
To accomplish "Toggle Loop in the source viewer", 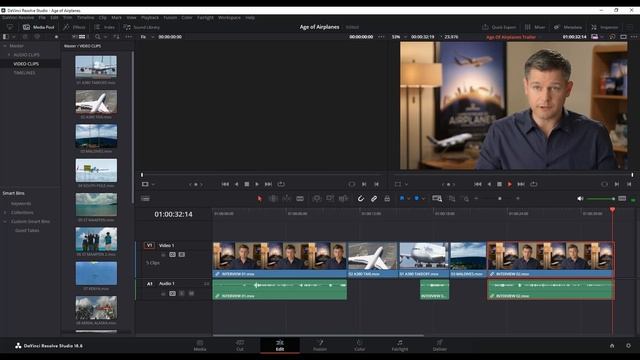I will click(281, 184).
